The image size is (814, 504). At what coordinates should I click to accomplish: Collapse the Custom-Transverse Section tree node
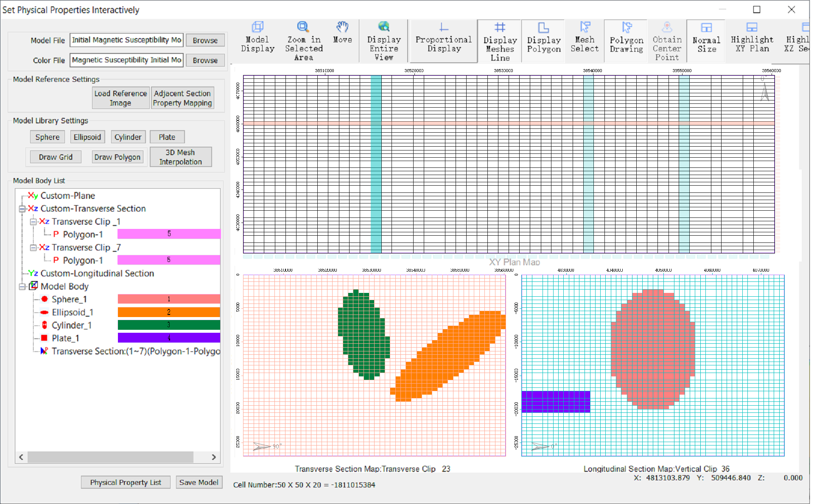[x=22, y=209]
